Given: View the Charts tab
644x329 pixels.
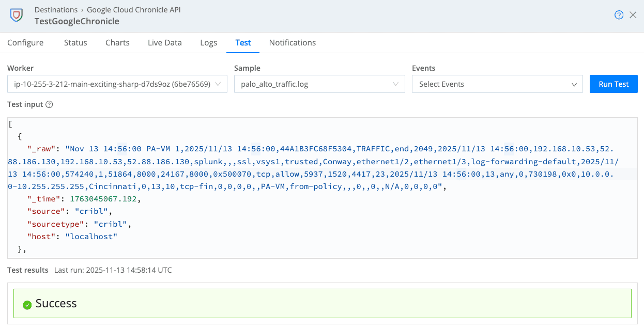Looking at the screenshot, I should pos(117,42).
